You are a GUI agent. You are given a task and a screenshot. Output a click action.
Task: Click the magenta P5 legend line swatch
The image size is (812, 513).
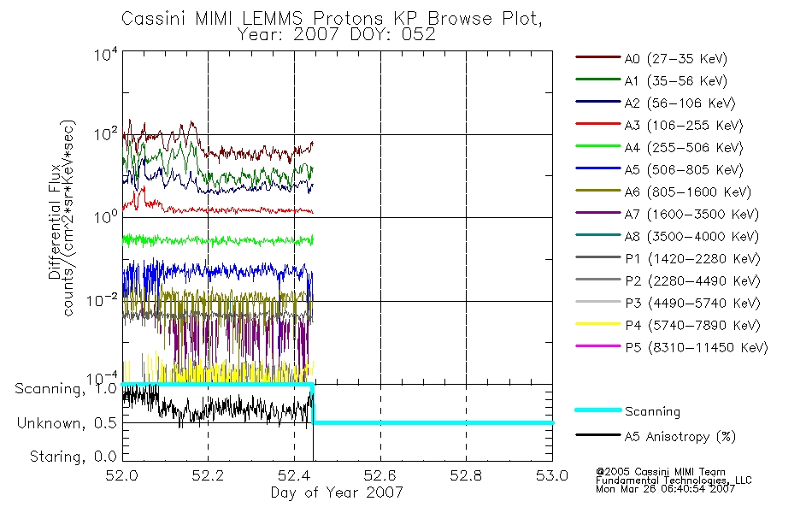pos(597,346)
